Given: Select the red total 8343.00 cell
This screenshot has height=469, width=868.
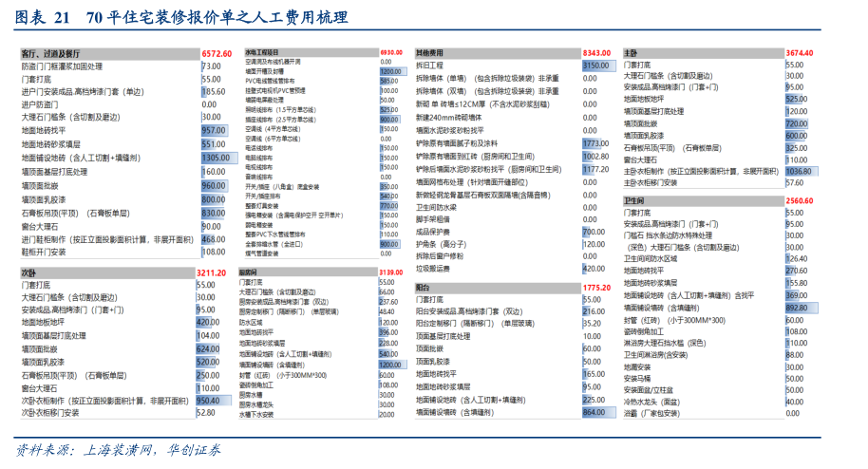Looking at the screenshot, I should pos(594,52).
